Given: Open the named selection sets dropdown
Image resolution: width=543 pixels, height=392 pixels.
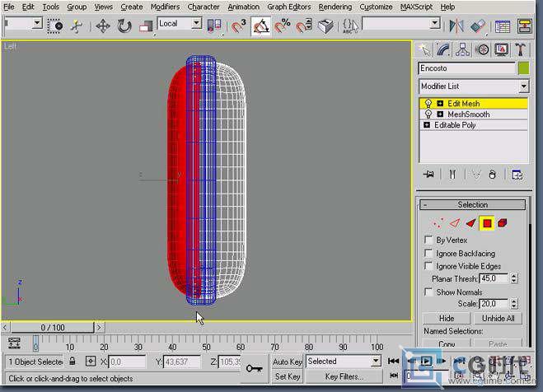Looking at the screenshot, I should 434,24.
